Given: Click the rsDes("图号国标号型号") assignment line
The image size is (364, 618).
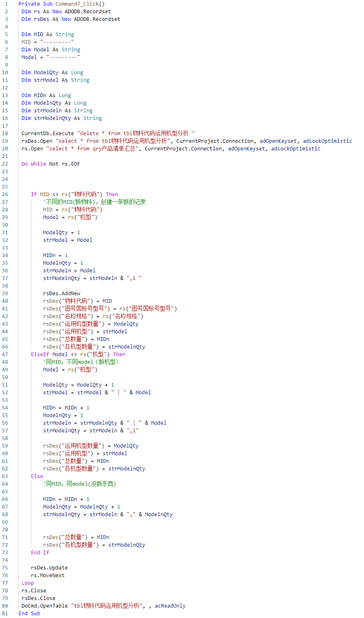Looking at the screenshot, I should coord(110,309).
